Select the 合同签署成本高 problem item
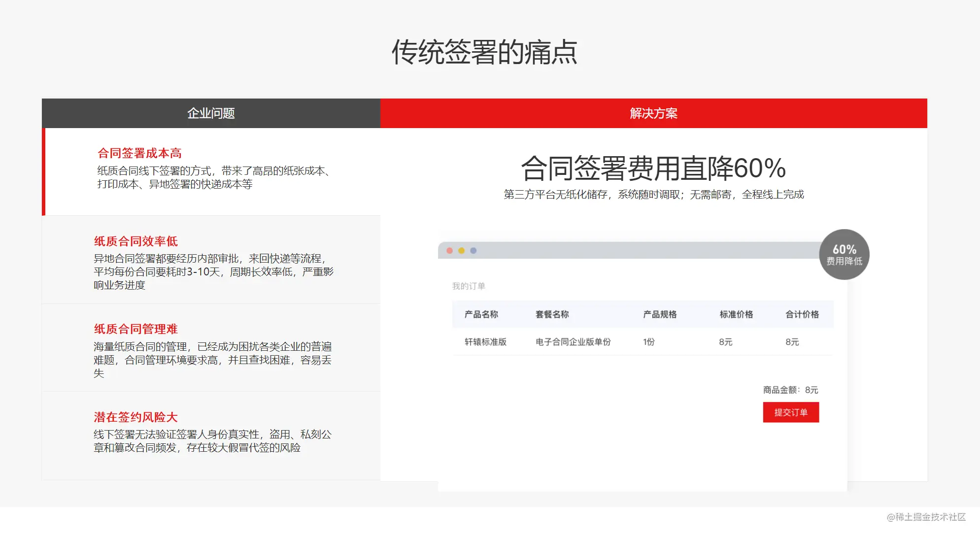Image resolution: width=980 pixels, height=536 pixels. (211, 171)
